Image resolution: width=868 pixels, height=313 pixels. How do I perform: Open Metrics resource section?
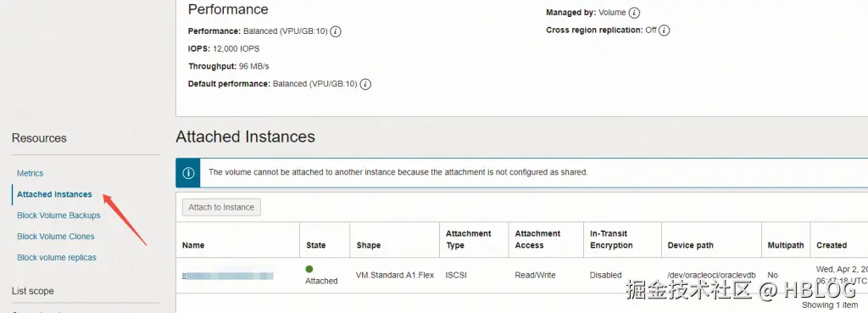tap(30, 173)
